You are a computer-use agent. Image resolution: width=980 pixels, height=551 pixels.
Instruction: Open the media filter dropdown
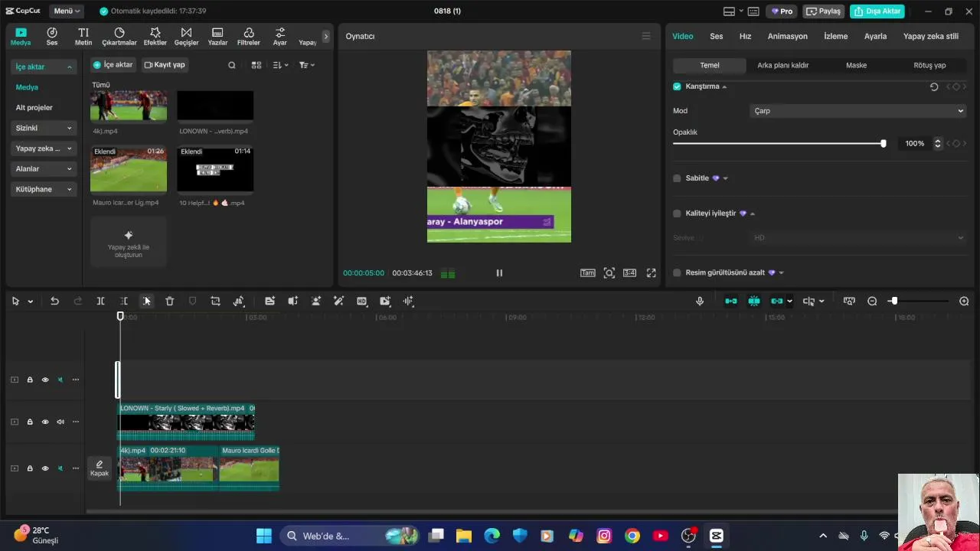click(x=307, y=65)
